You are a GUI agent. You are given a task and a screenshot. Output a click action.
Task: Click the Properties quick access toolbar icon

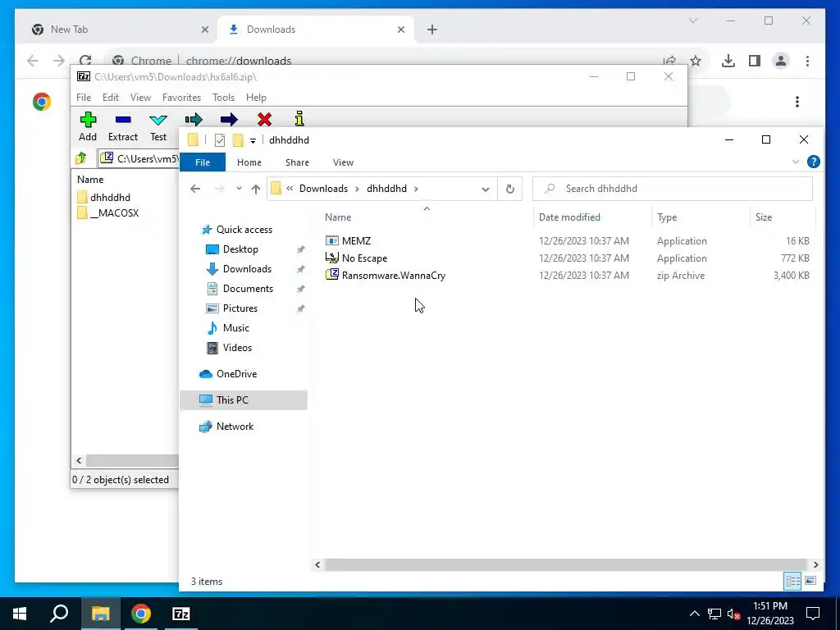coord(220,140)
